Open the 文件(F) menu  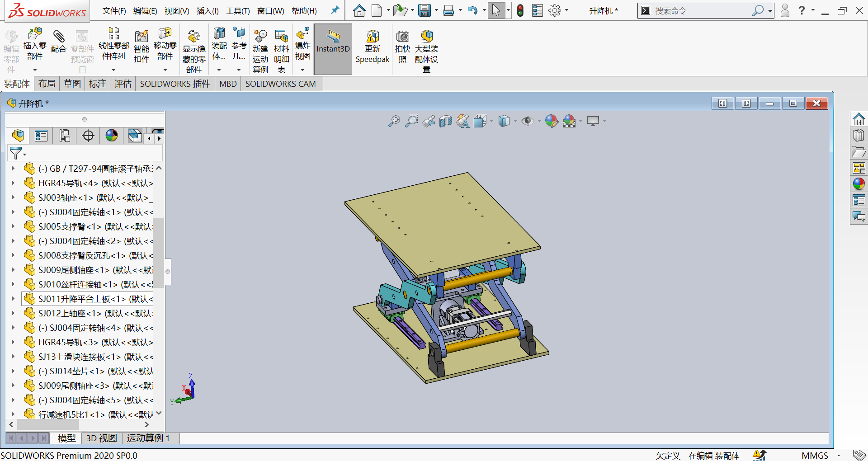(x=114, y=11)
